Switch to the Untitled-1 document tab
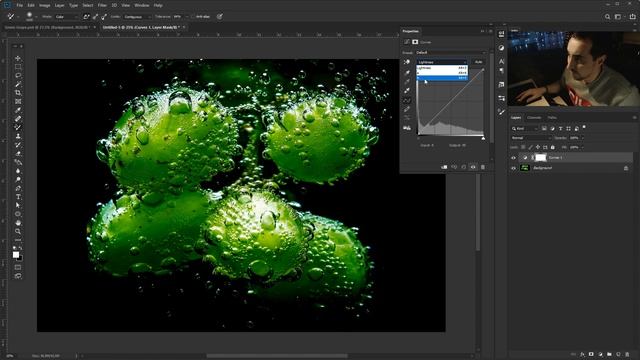Image resolution: width=640 pixels, height=360 pixels. pos(140,27)
